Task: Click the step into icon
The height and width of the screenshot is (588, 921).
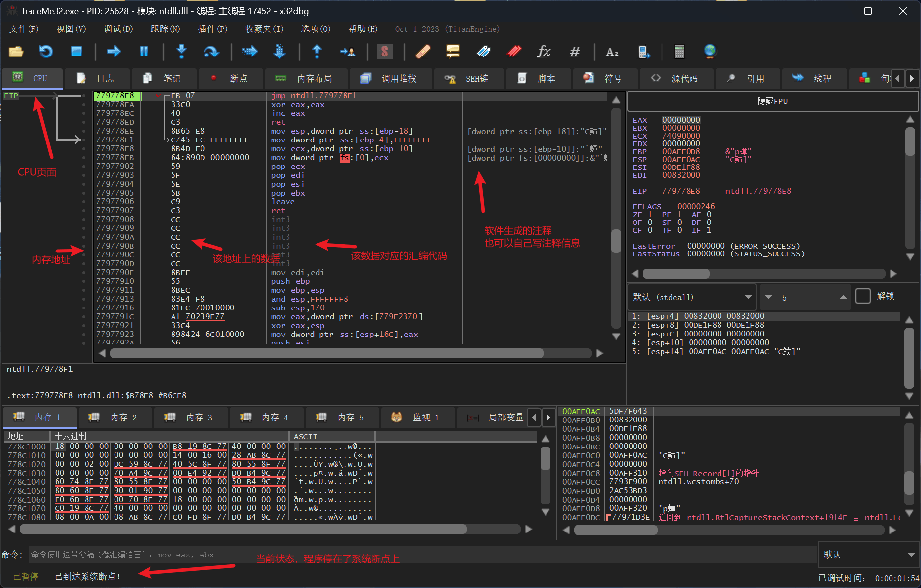Action: [181, 51]
